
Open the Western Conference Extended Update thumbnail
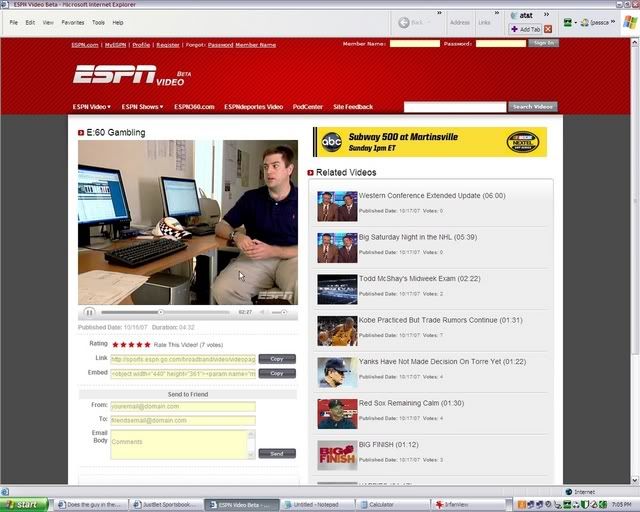pos(337,206)
